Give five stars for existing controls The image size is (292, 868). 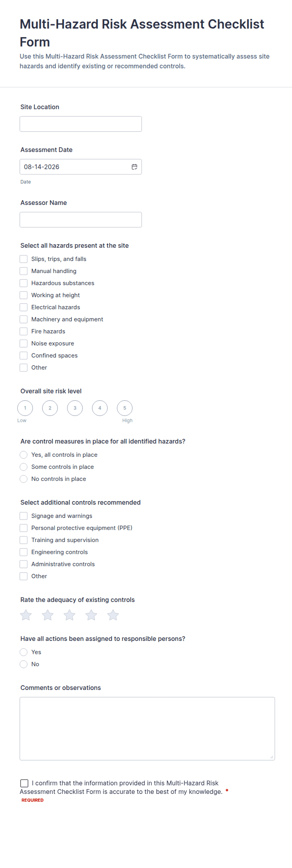tap(113, 615)
